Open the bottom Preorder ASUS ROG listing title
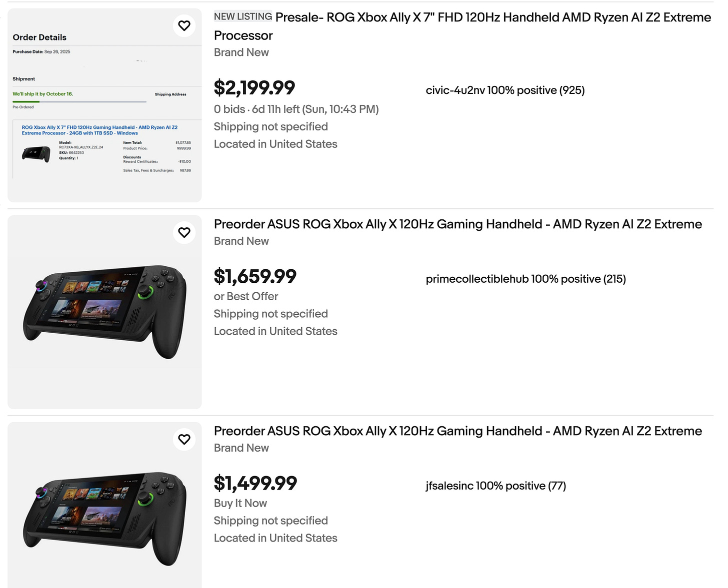728x588 pixels. (457, 431)
